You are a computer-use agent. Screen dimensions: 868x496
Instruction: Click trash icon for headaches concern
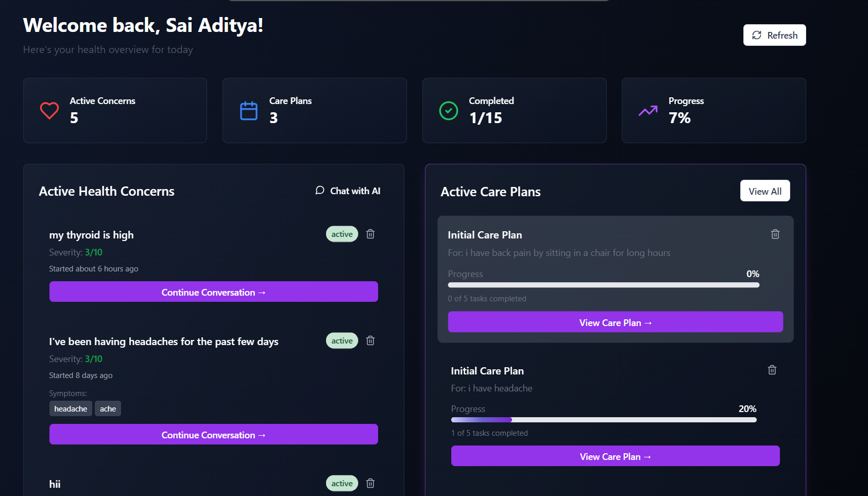tap(370, 341)
